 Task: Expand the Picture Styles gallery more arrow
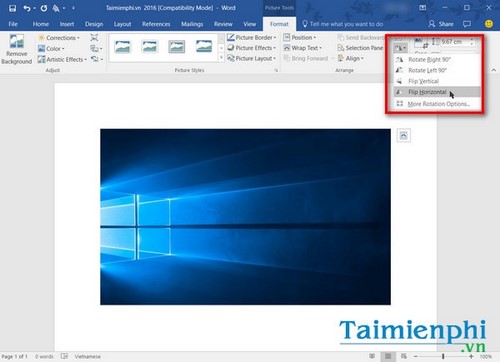click(221, 58)
